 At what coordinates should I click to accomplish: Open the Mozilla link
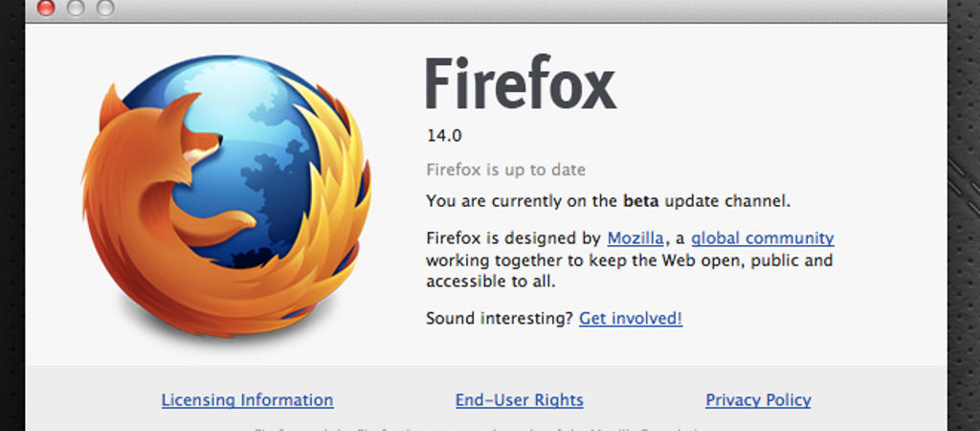point(635,238)
